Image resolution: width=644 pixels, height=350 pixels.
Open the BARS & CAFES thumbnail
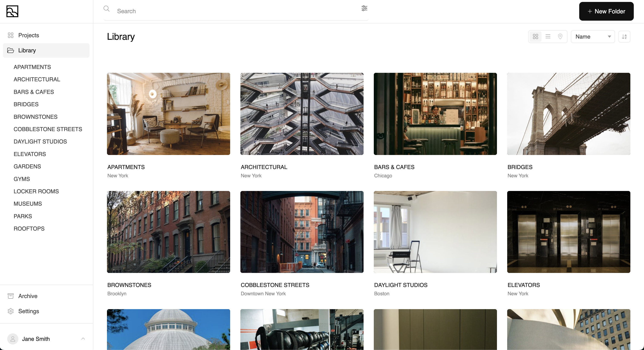tap(435, 114)
